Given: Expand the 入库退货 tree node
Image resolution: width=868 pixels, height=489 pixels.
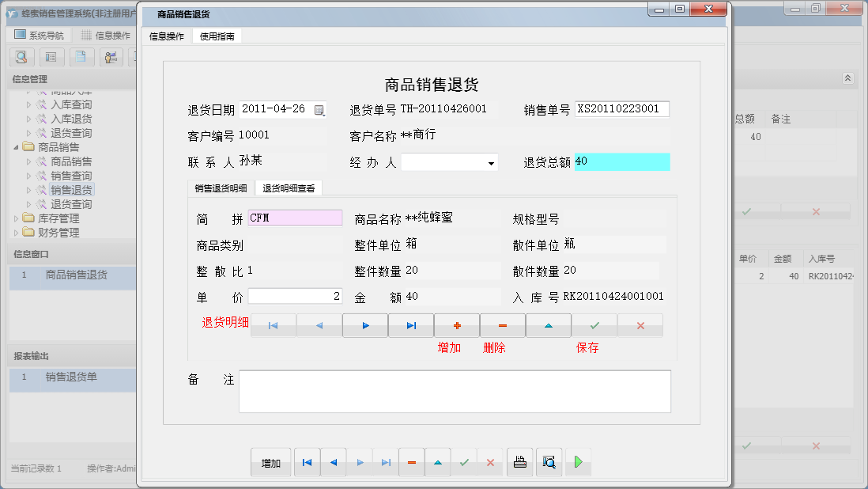Looking at the screenshot, I should click(28, 119).
